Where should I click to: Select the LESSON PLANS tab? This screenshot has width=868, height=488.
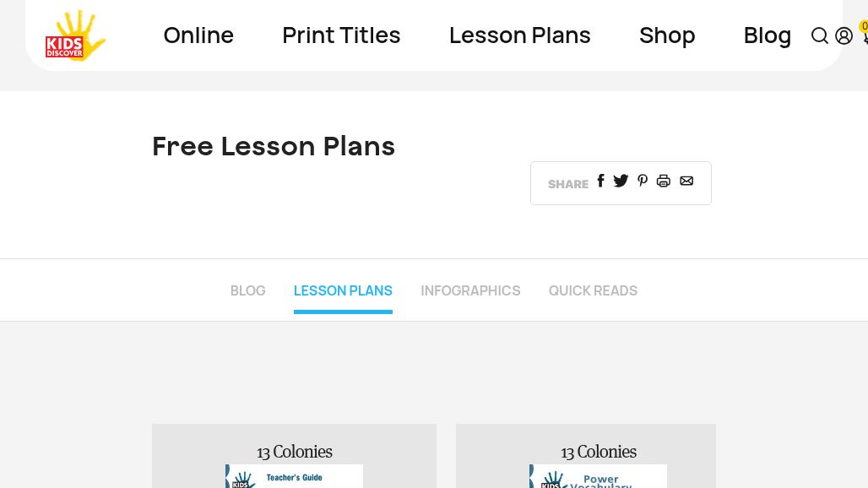343,290
